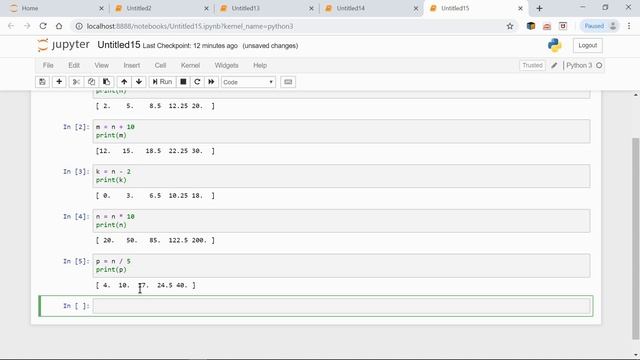This screenshot has width=640, height=360.
Task: Open the cell type Code dropdown
Action: point(248,82)
